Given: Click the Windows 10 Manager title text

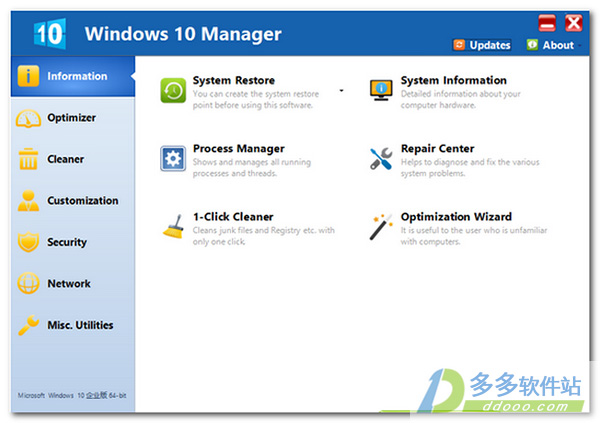Looking at the screenshot, I should 183,34.
